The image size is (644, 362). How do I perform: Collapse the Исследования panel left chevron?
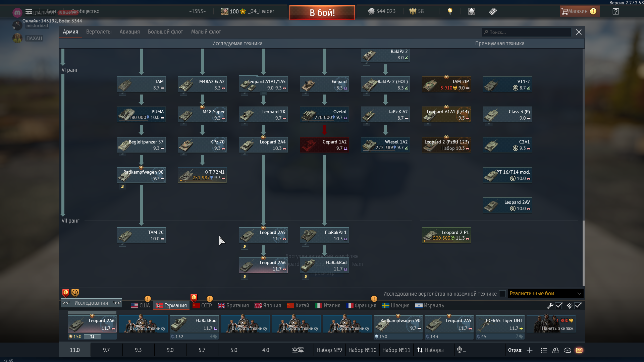click(x=65, y=303)
